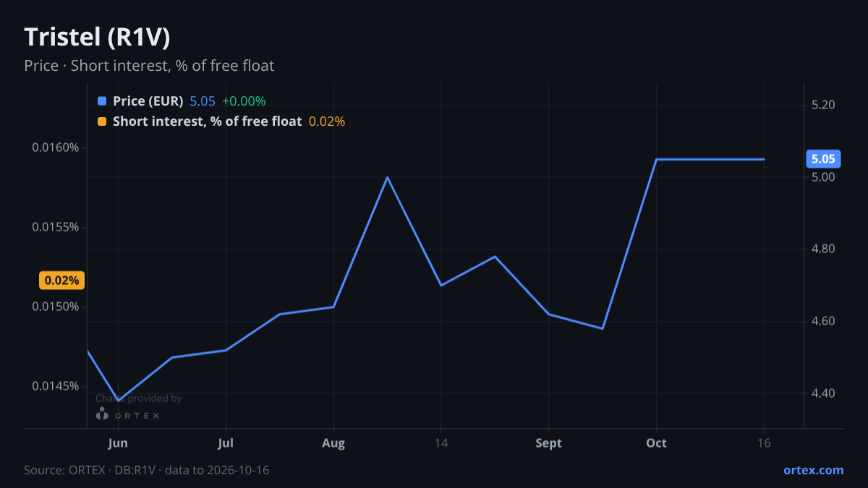Click the 4.80 right axis value
The height and width of the screenshot is (488, 868).
coord(823,249)
